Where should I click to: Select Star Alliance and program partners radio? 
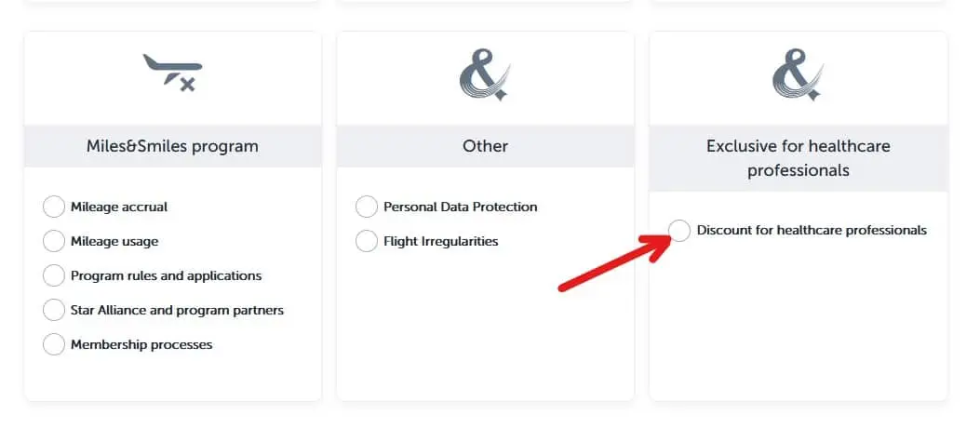54,310
